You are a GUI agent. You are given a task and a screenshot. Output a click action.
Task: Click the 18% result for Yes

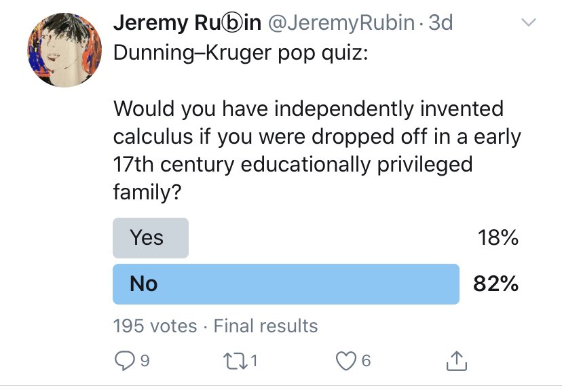pos(498,237)
